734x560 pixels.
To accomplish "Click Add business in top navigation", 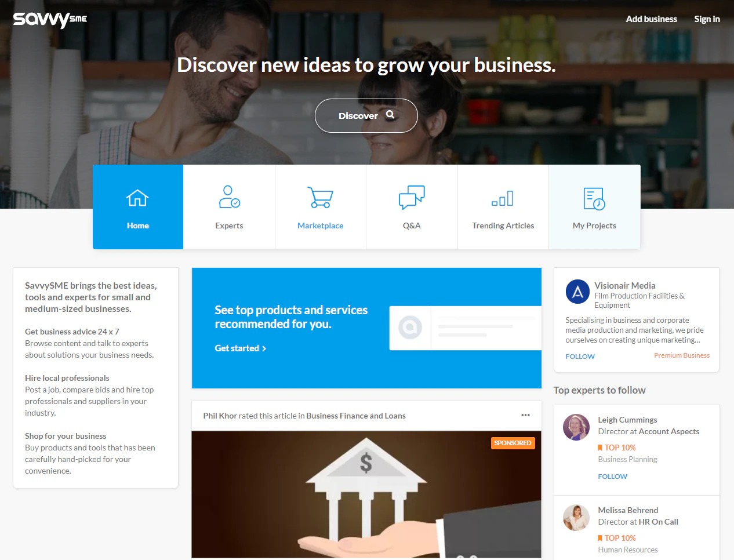I will pos(651,19).
